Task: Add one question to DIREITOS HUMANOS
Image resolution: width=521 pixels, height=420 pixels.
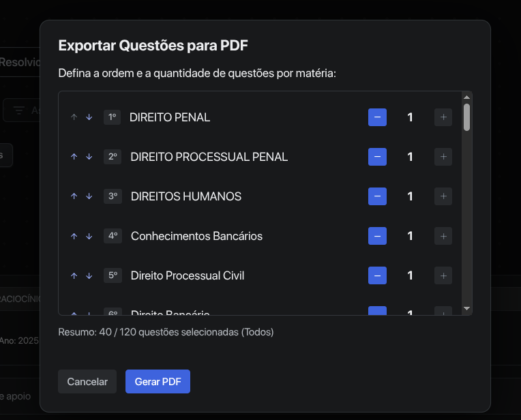Action: [443, 196]
